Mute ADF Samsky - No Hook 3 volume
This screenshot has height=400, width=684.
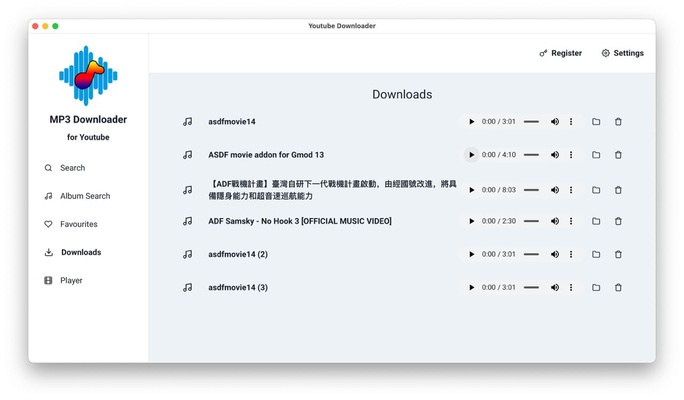click(x=554, y=221)
